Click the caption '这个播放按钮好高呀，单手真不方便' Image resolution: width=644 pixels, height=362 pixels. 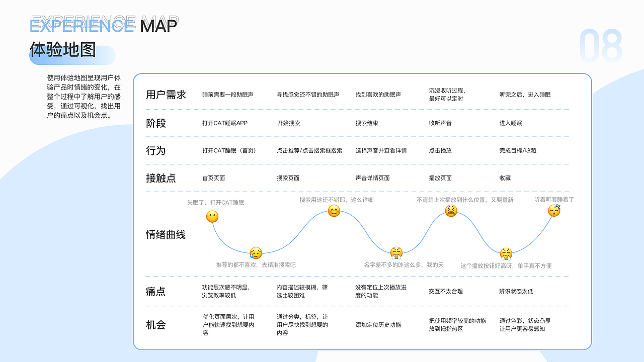[x=506, y=265]
